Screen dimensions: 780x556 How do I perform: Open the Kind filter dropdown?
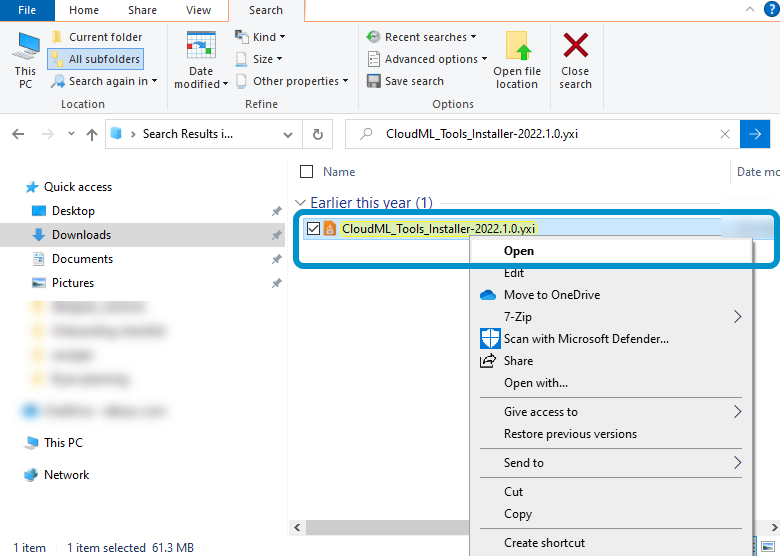pos(260,37)
